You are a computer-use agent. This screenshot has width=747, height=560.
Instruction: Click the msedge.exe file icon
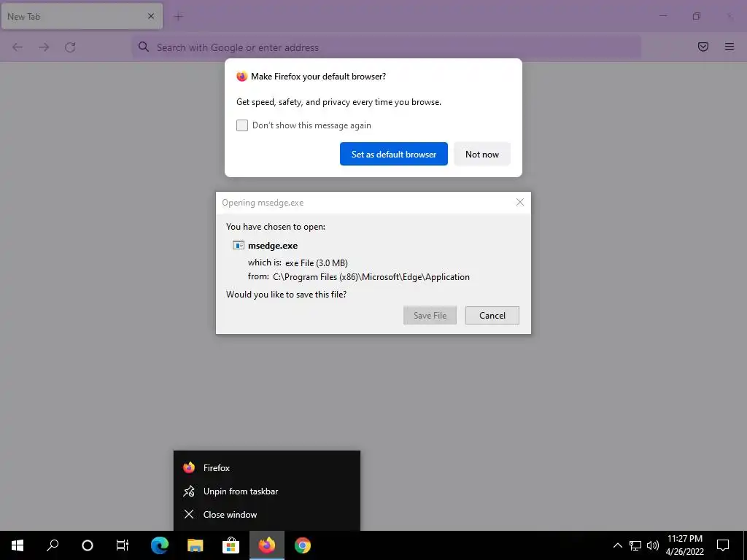239,246
